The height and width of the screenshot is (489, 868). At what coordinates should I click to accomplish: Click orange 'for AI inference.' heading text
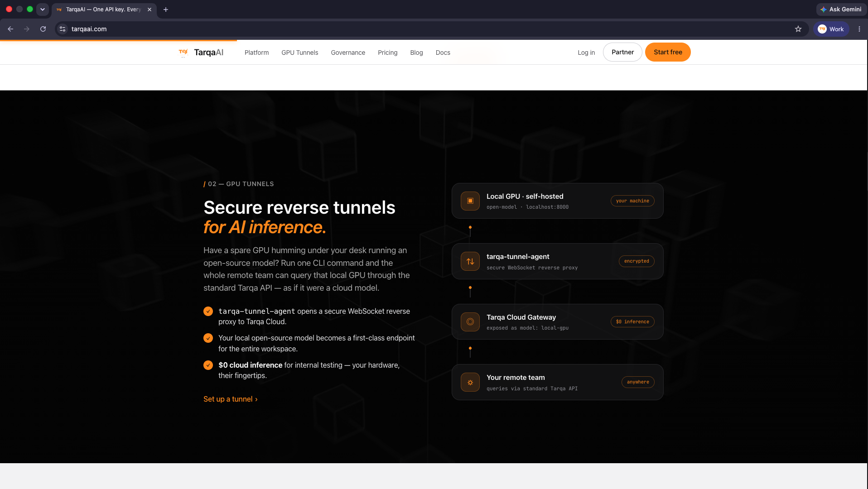pyautogui.click(x=265, y=227)
